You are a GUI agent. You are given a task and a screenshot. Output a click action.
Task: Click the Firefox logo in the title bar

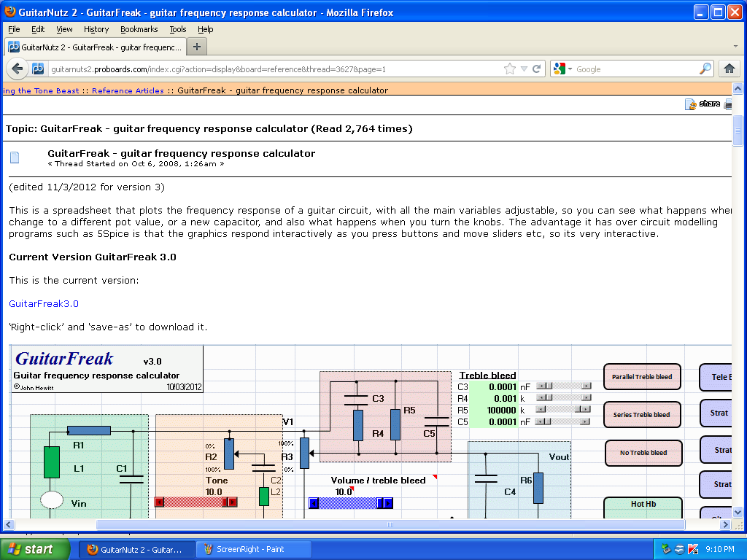[x=9, y=12]
